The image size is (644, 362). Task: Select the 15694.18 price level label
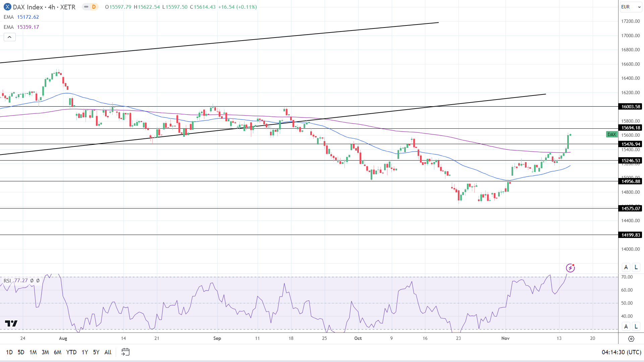(x=630, y=128)
